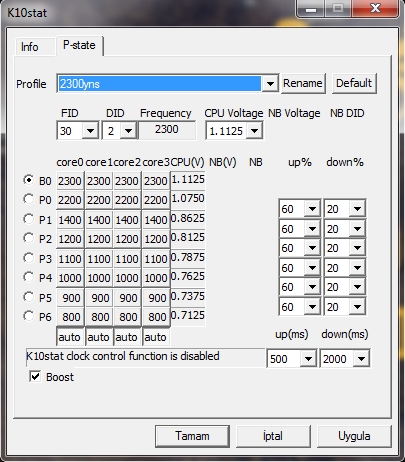
Task: Click the auto button under core1
Action: coord(99,337)
